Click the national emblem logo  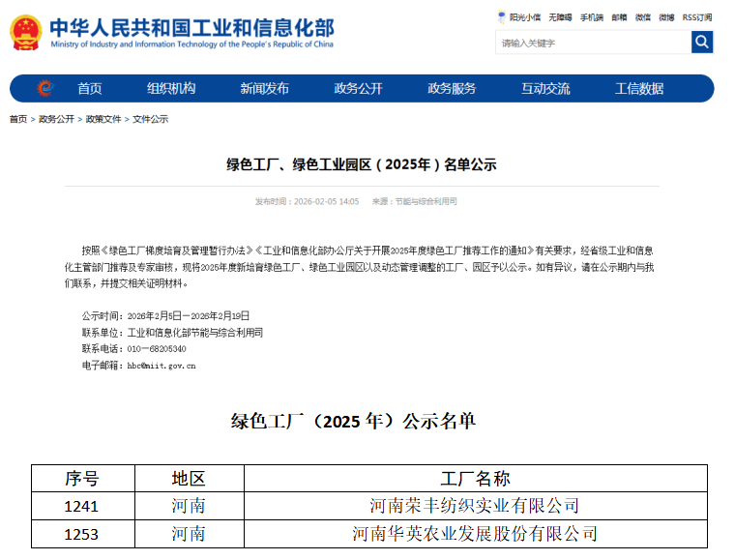pos(25,32)
